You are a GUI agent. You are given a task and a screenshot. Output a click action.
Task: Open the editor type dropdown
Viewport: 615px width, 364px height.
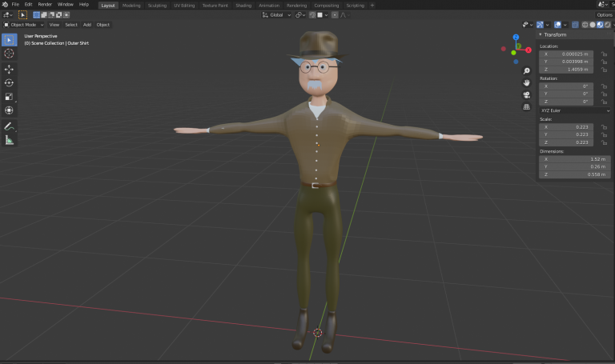pyautogui.click(x=7, y=15)
